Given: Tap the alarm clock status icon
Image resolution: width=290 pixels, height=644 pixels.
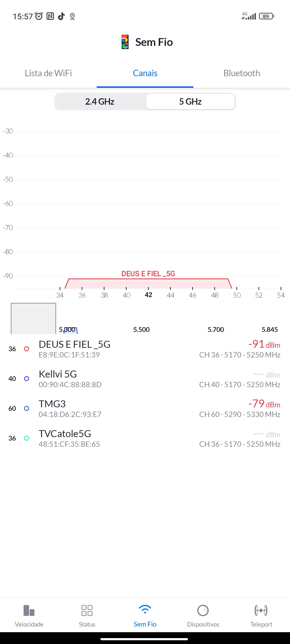Looking at the screenshot, I should pyautogui.click(x=39, y=16).
